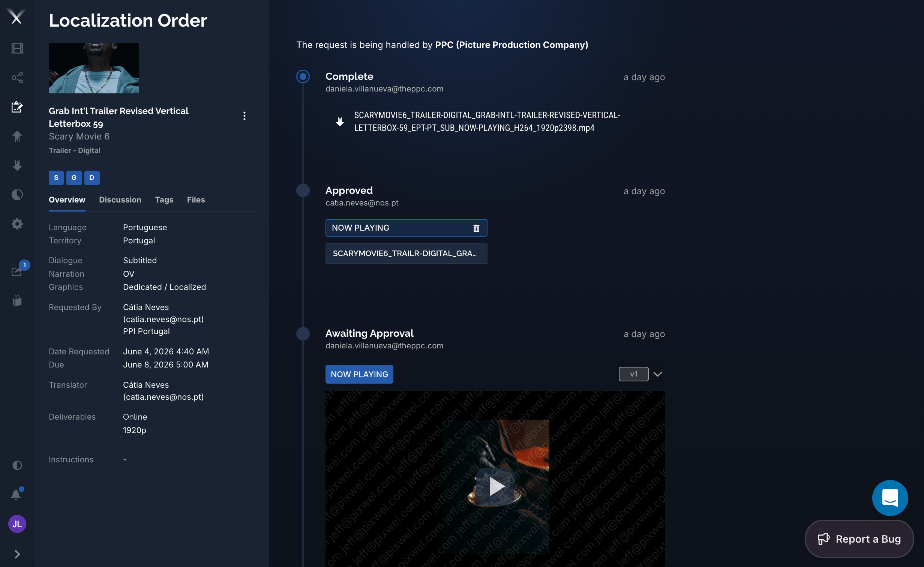Click the S badge

click(x=56, y=178)
